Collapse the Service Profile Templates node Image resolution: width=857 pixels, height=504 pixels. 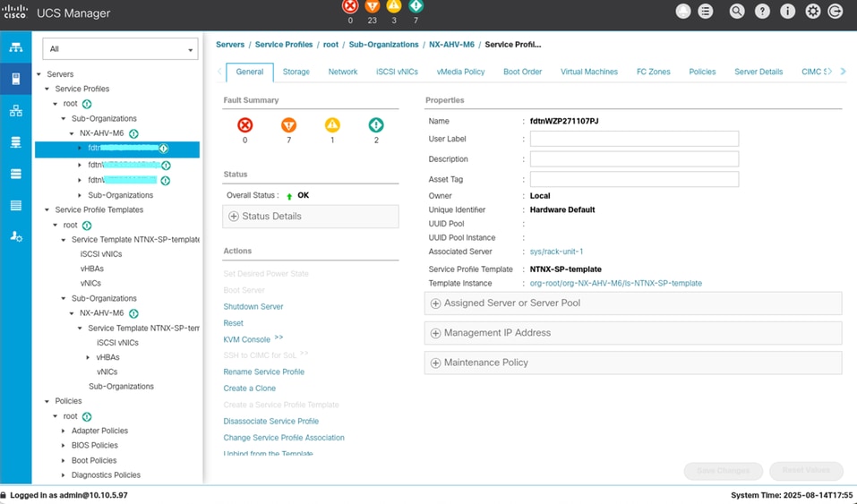[x=47, y=209]
